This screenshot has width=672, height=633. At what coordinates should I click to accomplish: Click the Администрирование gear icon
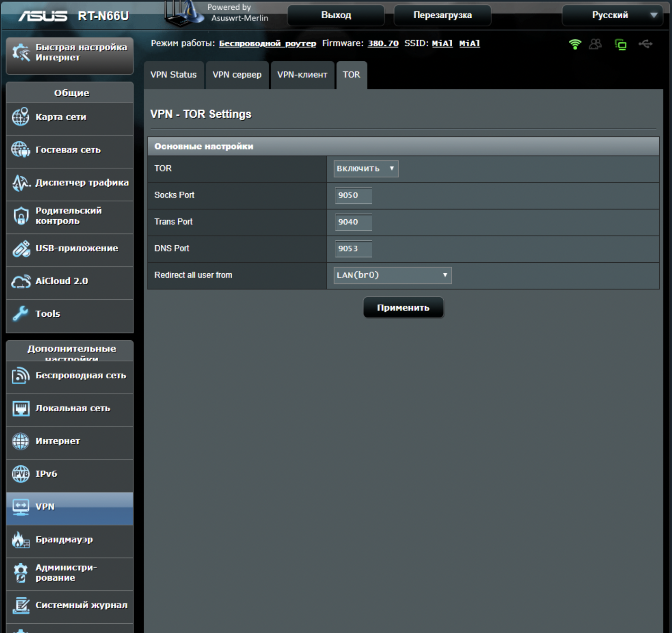(x=21, y=572)
